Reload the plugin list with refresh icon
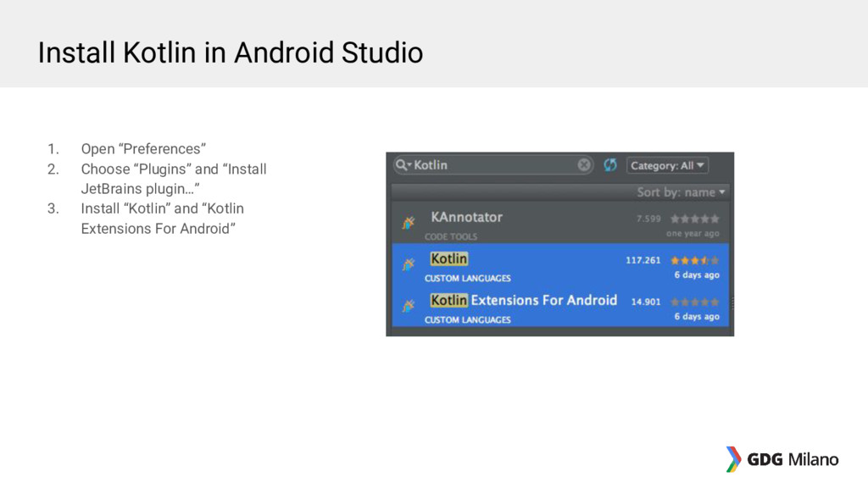Image resolution: width=868 pixels, height=488 pixels. pos(610,165)
